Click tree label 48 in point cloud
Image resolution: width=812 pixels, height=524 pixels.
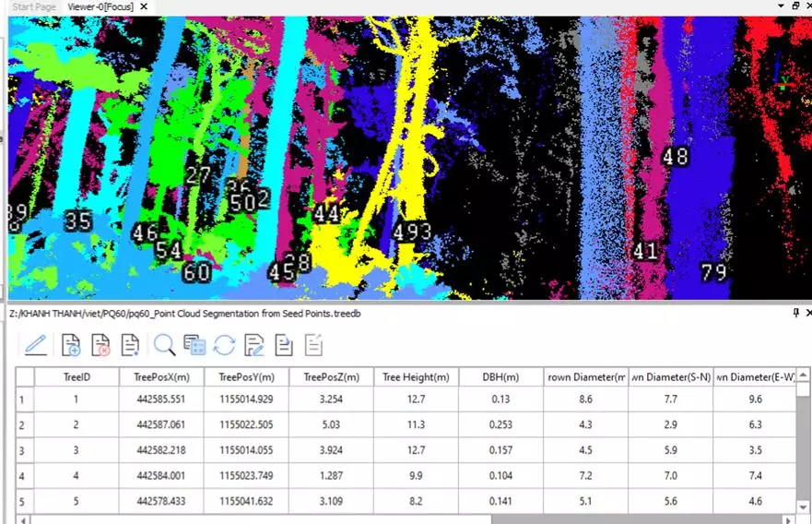click(676, 156)
